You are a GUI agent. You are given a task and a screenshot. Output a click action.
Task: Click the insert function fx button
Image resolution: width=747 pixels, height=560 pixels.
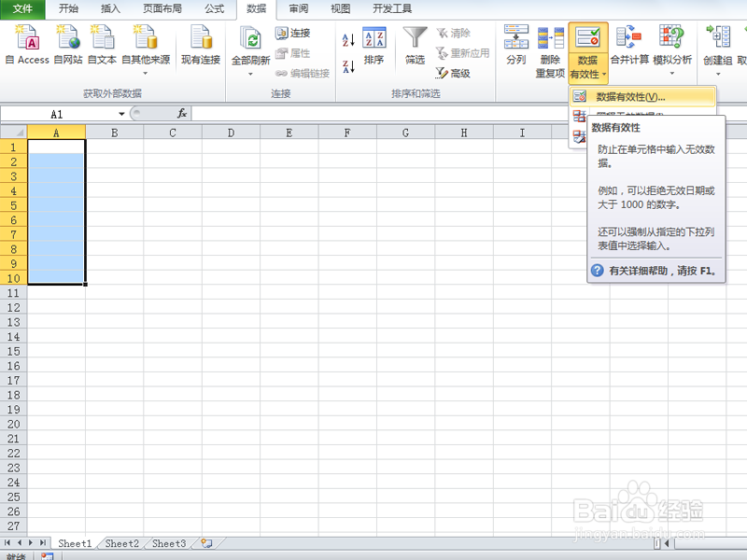(182, 113)
